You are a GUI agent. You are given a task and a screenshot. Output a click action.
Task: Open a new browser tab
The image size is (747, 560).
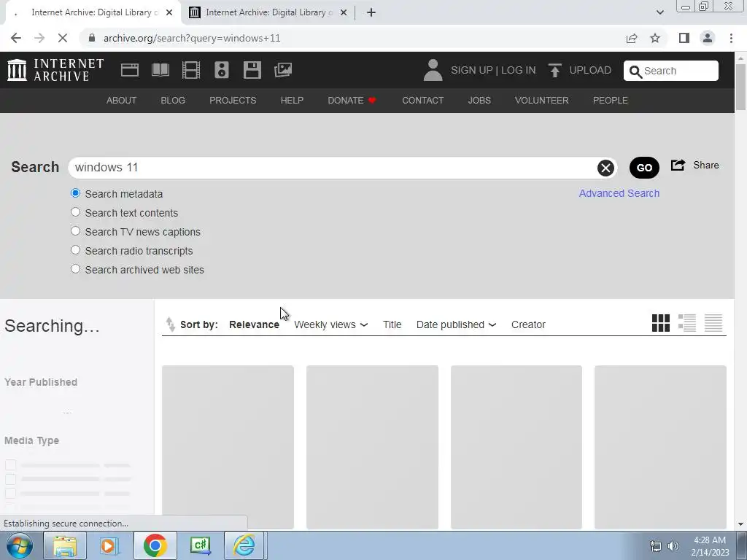coord(371,12)
